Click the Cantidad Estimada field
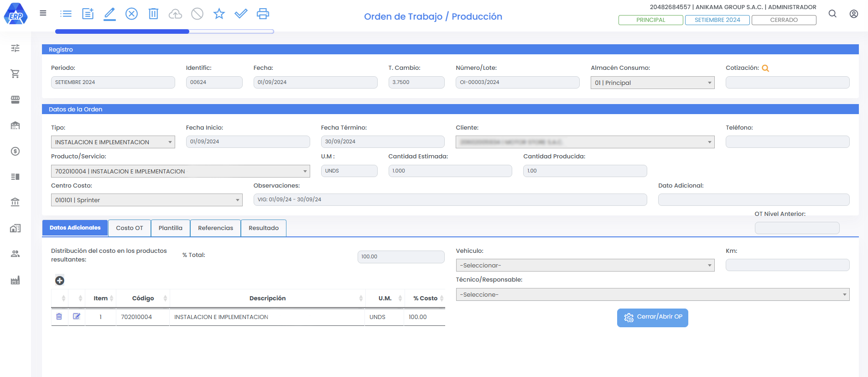This screenshot has width=868, height=377. coord(450,171)
